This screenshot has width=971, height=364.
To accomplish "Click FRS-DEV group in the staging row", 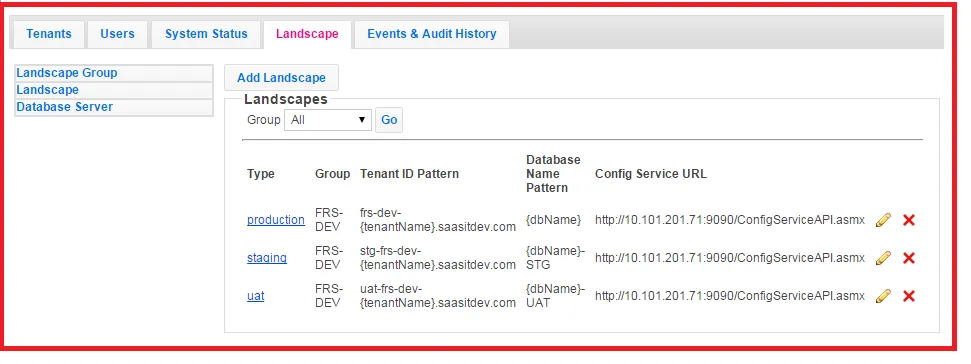I will pyautogui.click(x=329, y=258).
